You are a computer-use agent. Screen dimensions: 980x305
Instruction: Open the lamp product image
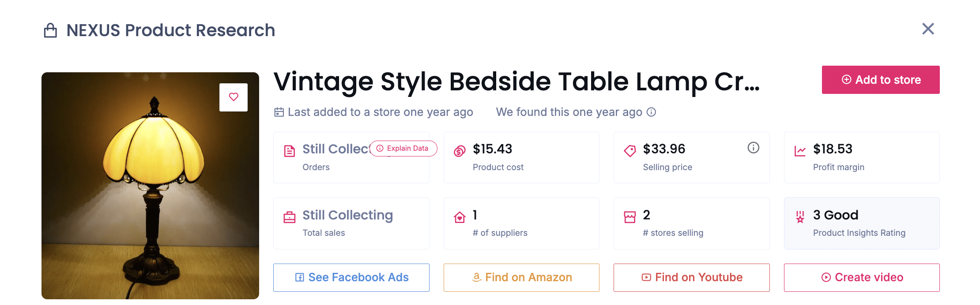[150, 198]
